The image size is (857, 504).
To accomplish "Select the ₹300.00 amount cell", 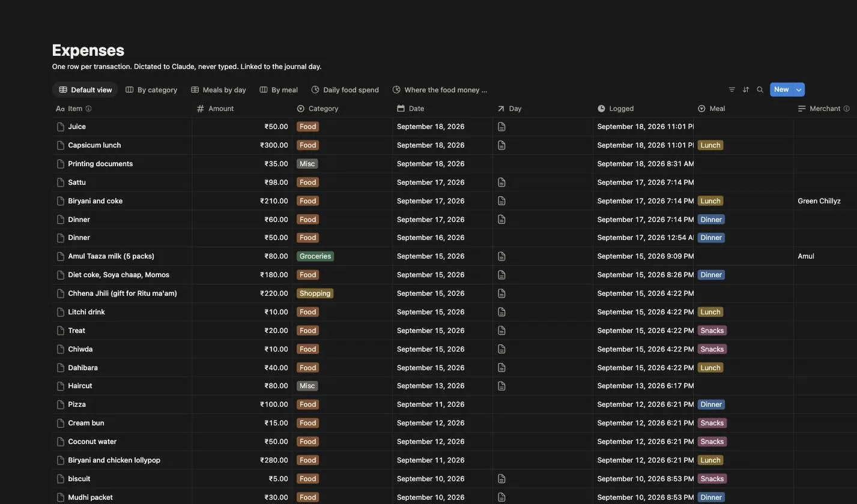I will [242, 145].
